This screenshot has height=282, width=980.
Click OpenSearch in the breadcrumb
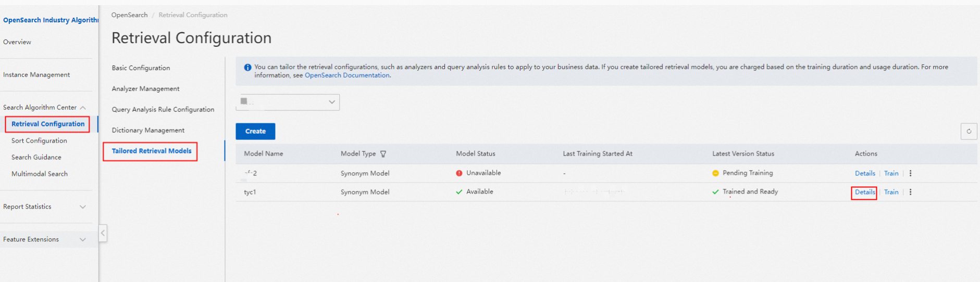coord(129,15)
